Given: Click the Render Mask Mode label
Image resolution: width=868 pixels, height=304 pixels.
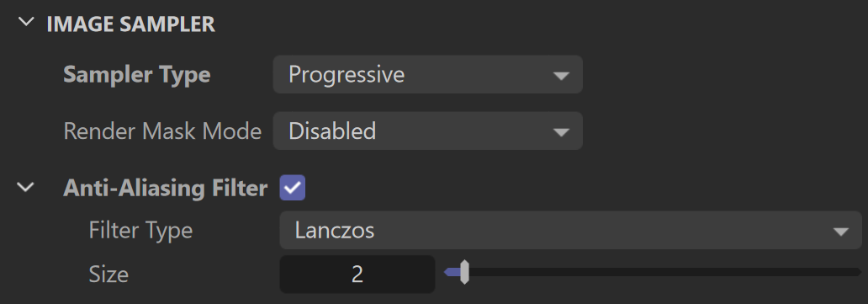Looking at the screenshot, I should point(162,131).
